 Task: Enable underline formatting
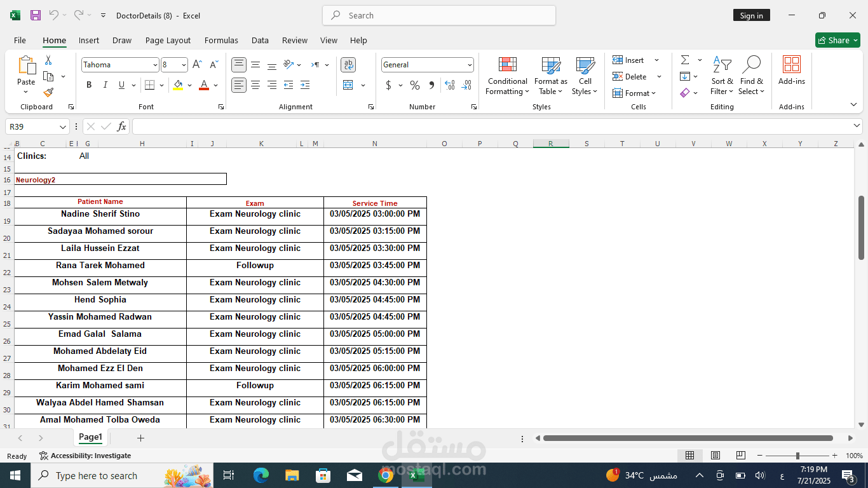tap(121, 85)
